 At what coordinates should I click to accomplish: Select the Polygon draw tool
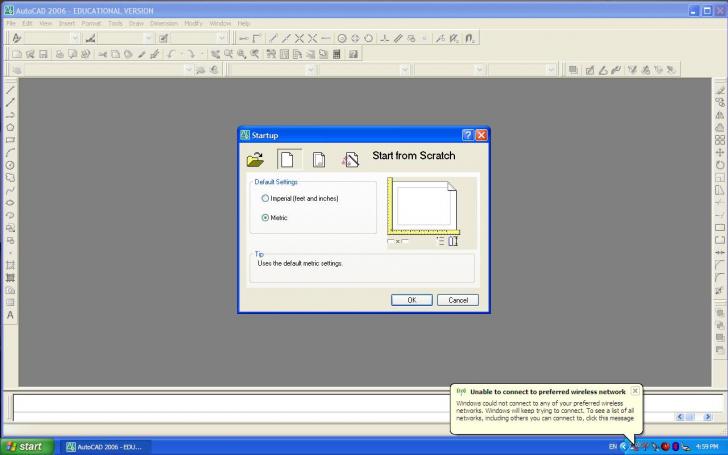(x=10, y=128)
